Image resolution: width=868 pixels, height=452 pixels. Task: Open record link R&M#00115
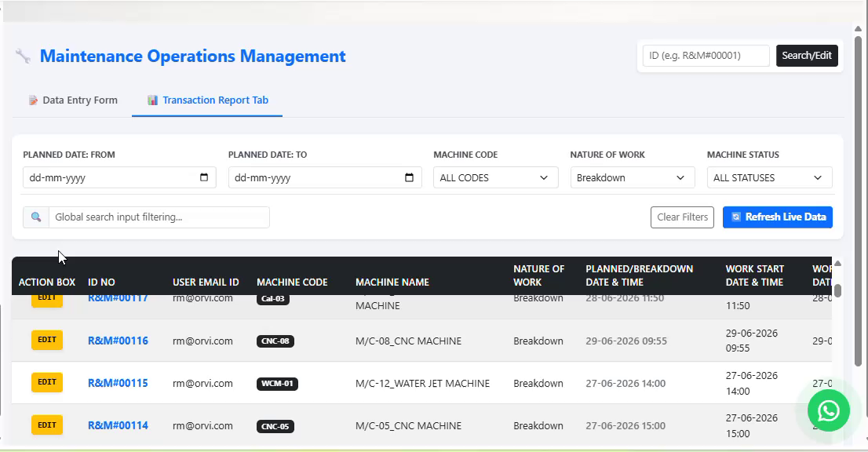point(118,384)
